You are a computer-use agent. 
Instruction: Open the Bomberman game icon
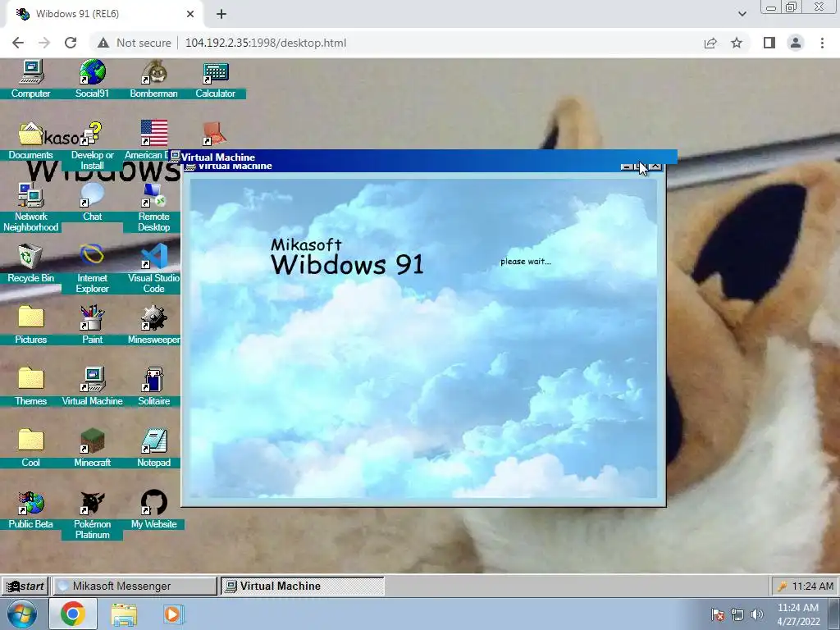[153, 80]
